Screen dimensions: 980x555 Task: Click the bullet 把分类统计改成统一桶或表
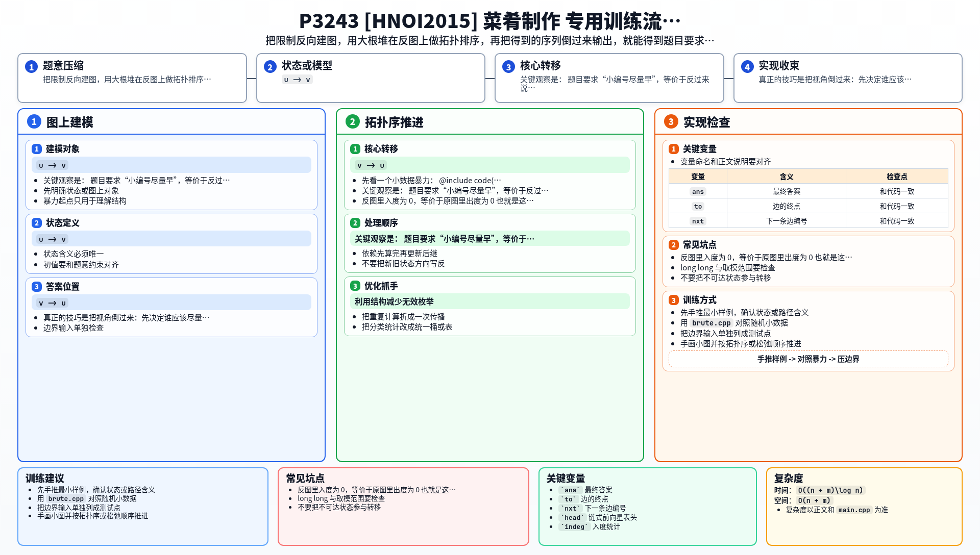(407, 327)
